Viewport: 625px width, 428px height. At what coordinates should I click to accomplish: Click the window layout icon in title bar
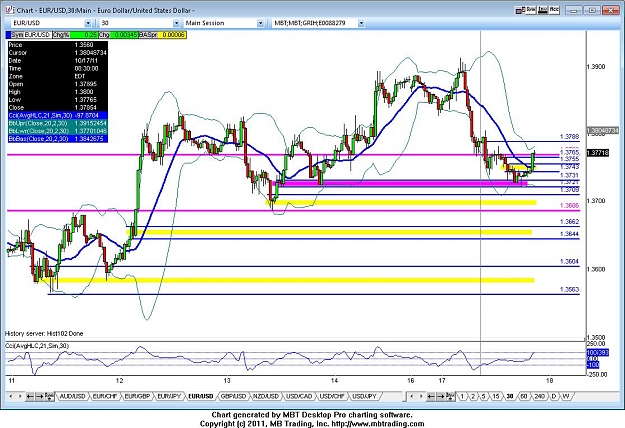tap(519, 10)
